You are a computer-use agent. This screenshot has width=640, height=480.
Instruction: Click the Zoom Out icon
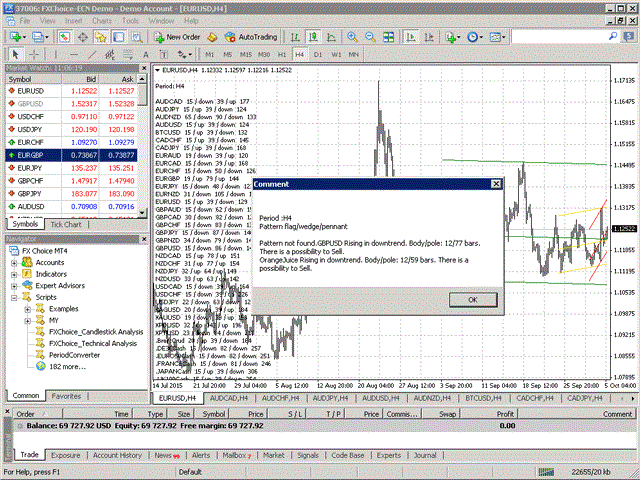click(x=370, y=37)
